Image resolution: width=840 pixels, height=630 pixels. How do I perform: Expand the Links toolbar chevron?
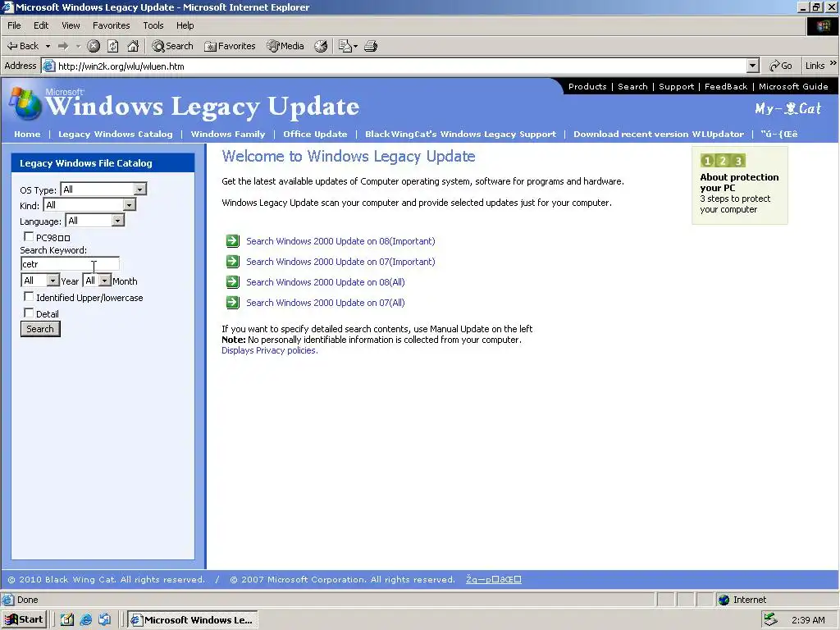coord(833,63)
